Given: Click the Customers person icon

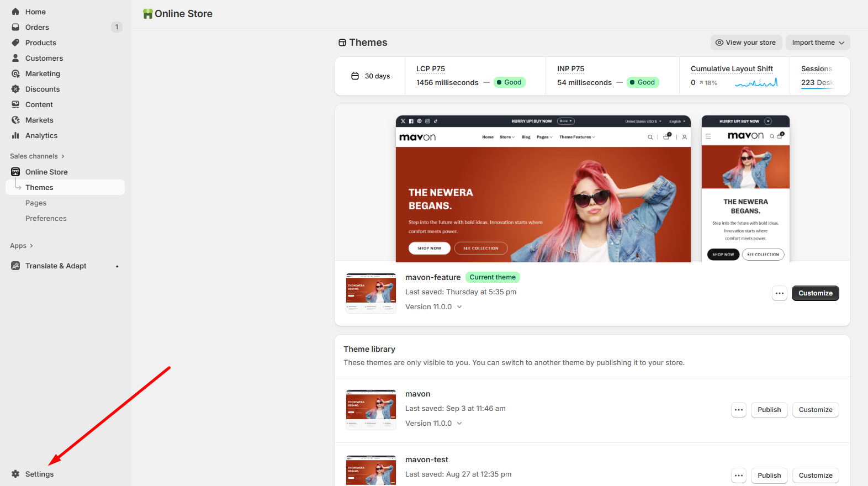Looking at the screenshot, I should click(x=15, y=58).
